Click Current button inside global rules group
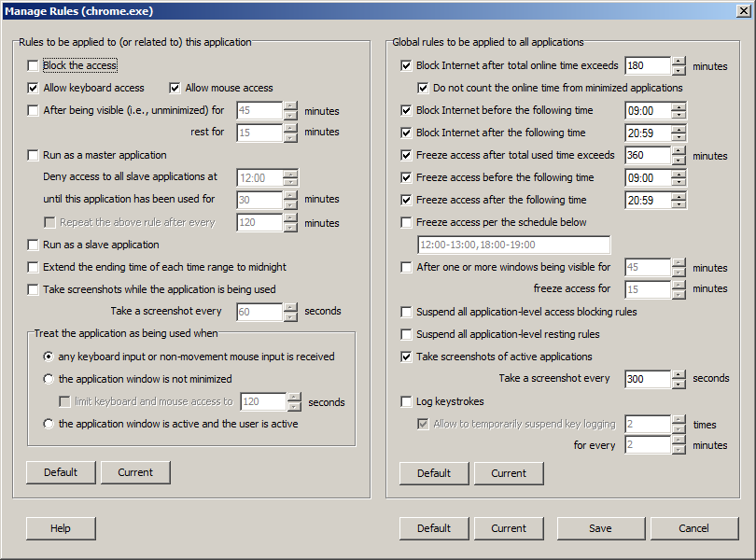 coord(509,473)
